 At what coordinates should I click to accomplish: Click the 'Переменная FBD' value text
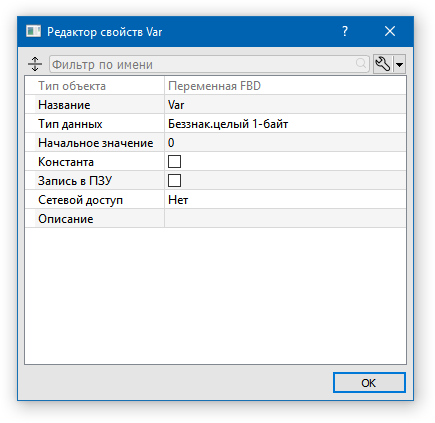pyautogui.click(x=214, y=86)
